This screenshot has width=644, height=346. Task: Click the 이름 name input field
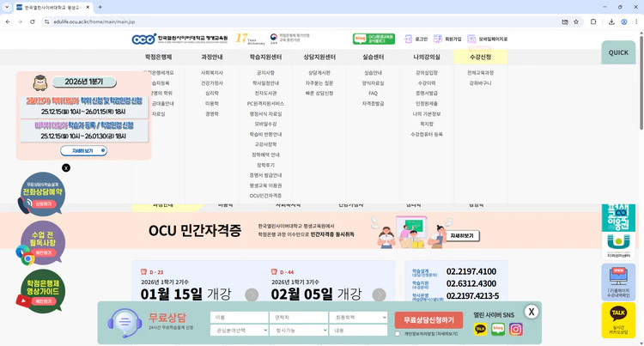pos(239,318)
